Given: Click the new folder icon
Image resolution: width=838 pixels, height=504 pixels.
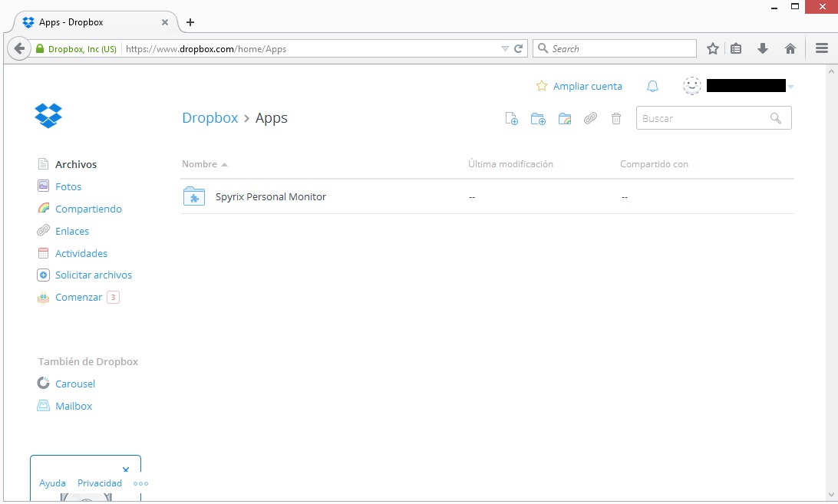Looking at the screenshot, I should pos(538,119).
